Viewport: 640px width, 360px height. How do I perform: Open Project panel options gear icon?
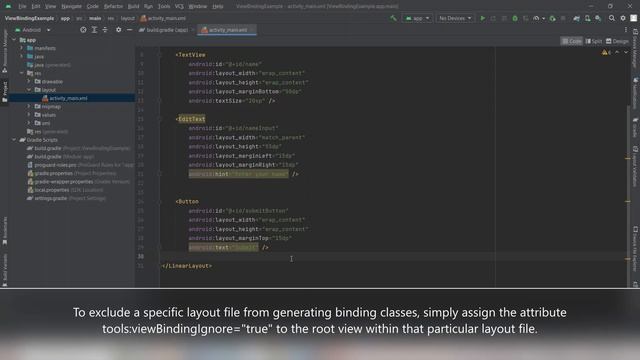pos(118,30)
